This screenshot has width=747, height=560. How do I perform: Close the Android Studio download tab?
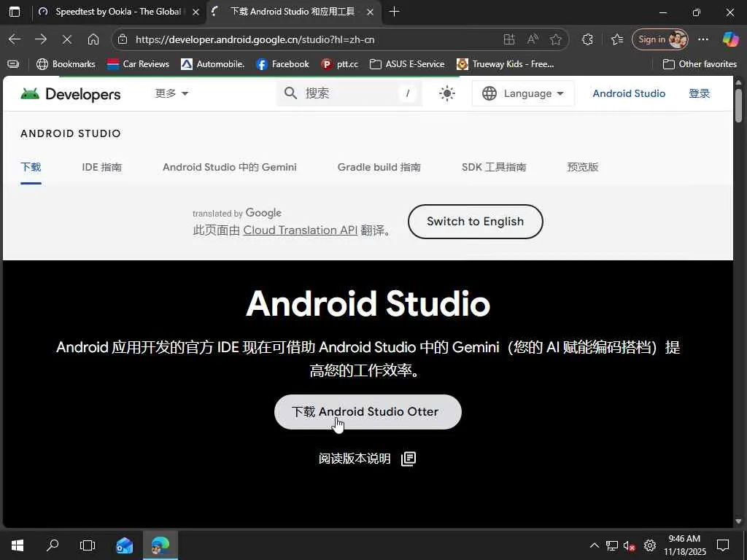click(370, 12)
